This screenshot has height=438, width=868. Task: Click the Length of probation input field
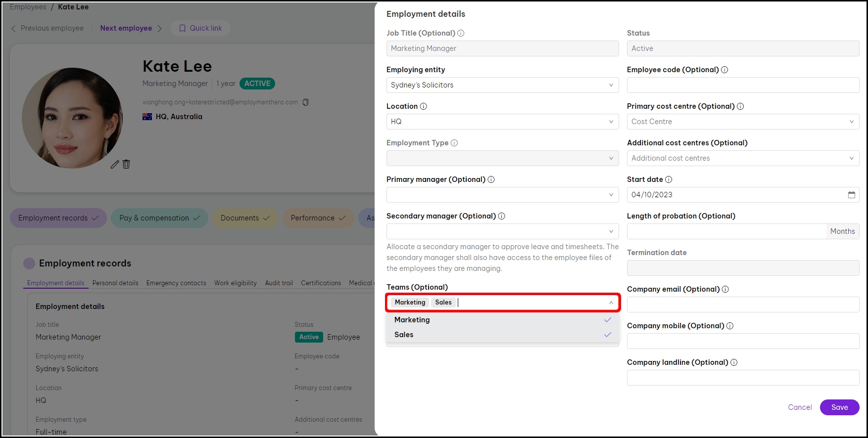pos(725,231)
